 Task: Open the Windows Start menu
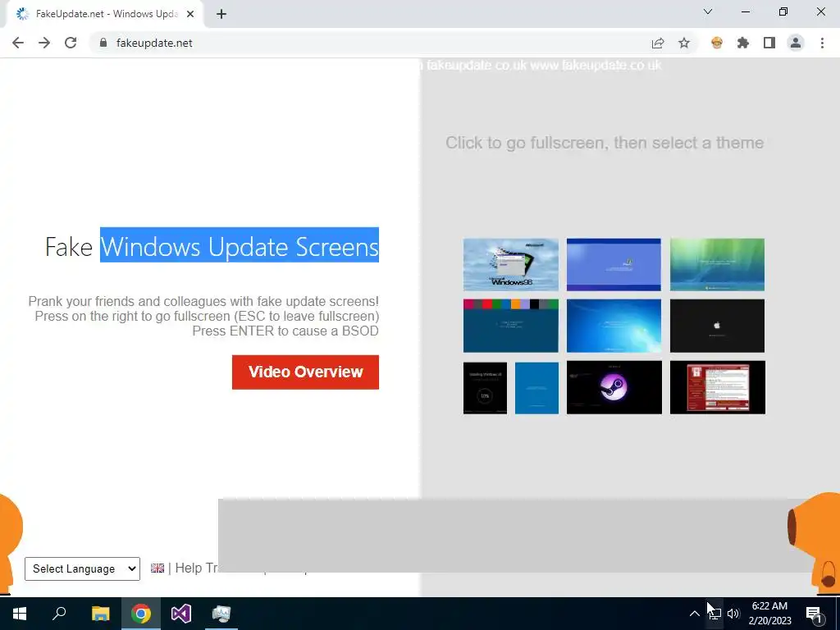[20, 614]
